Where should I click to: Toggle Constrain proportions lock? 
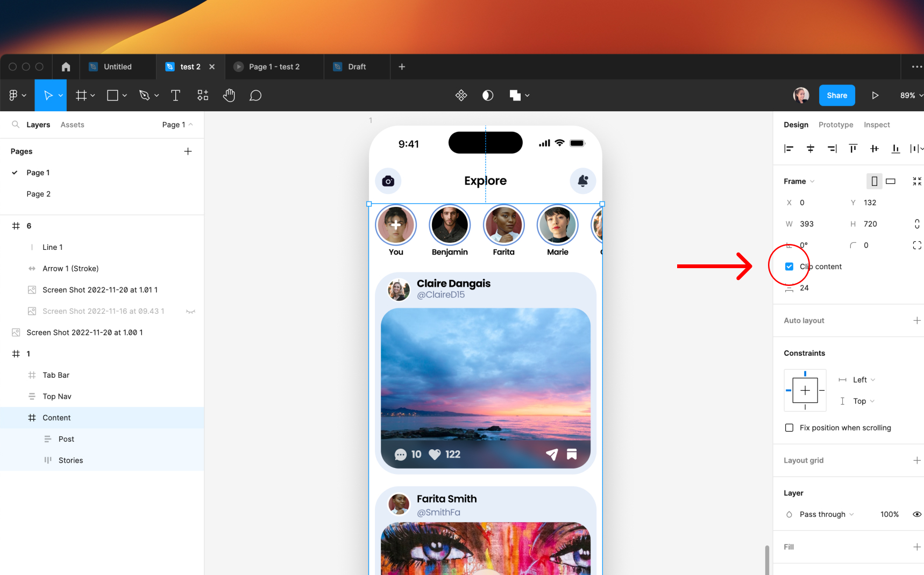pos(917,224)
